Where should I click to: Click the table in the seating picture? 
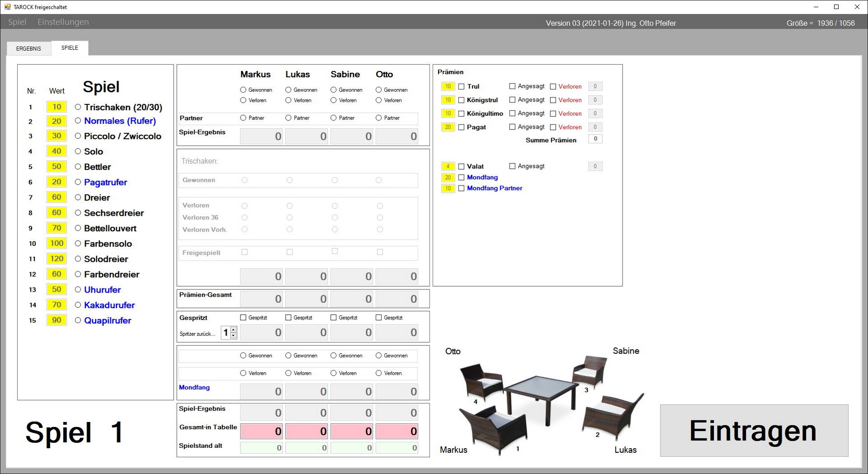[x=540, y=393]
